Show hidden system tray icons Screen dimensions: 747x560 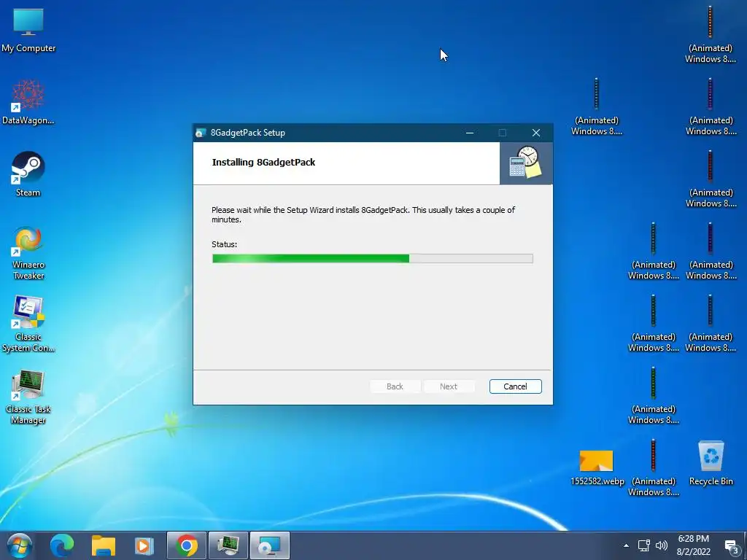point(626,545)
